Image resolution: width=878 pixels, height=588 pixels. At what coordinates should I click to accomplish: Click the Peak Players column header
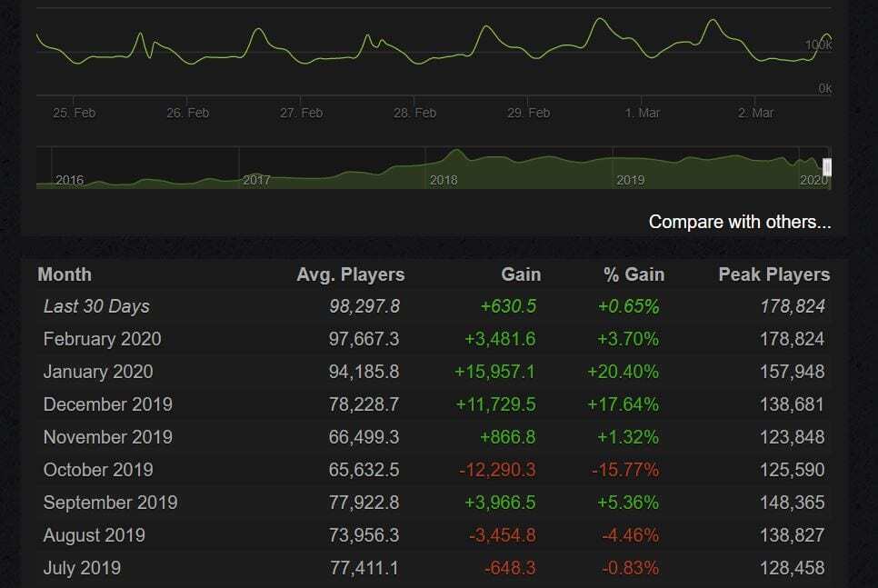tap(773, 274)
